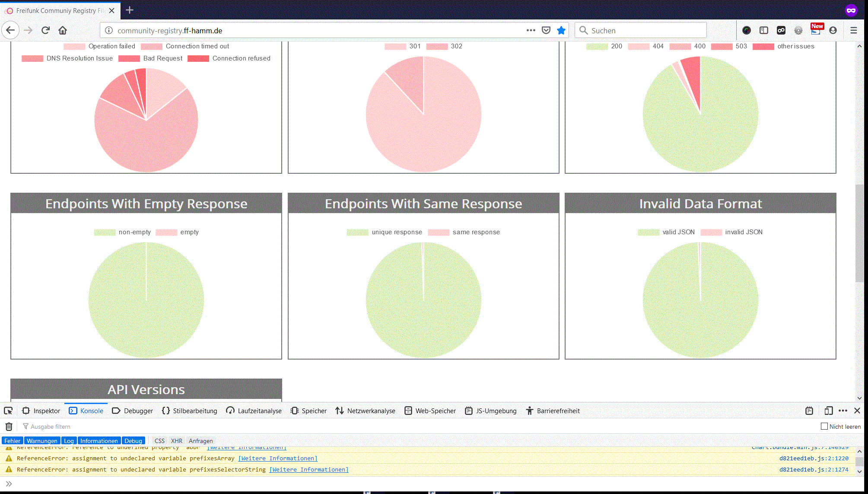The height and width of the screenshot is (494, 868).
Task: Expand the console input chevron
Action: click(x=9, y=484)
